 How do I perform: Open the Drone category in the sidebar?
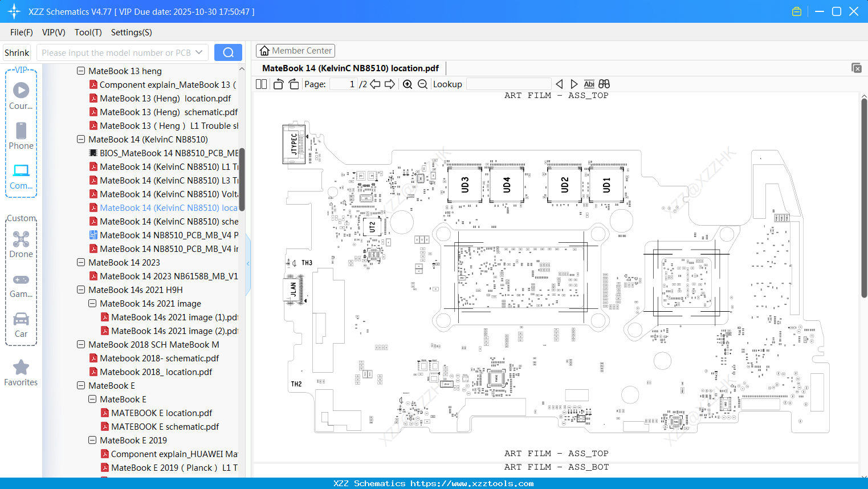(x=21, y=244)
